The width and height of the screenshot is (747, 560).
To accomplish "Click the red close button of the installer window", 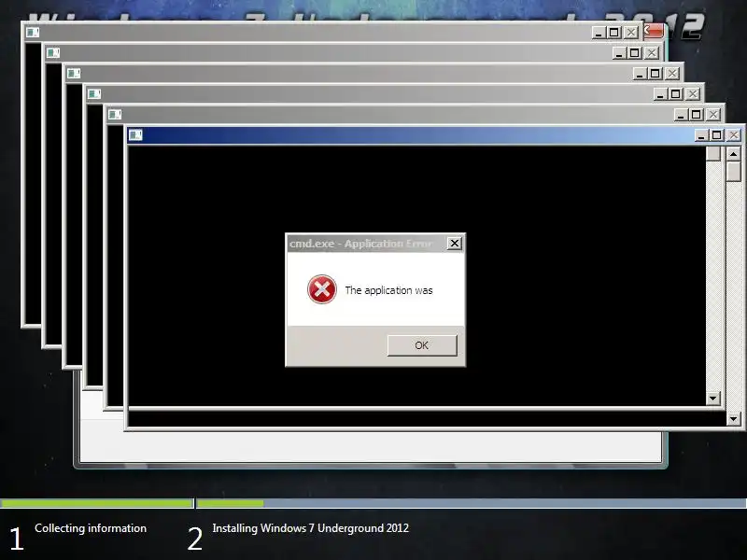I will tap(653, 31).
